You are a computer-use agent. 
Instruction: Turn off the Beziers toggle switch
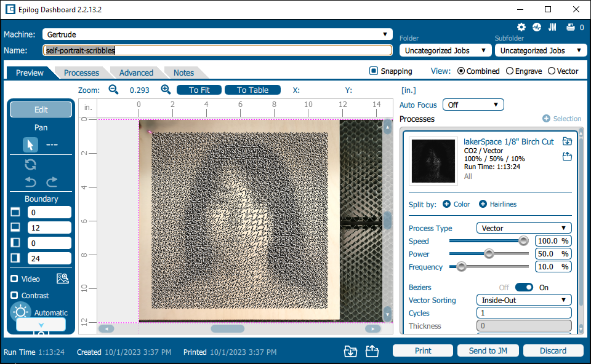click(x=524, y=287)
